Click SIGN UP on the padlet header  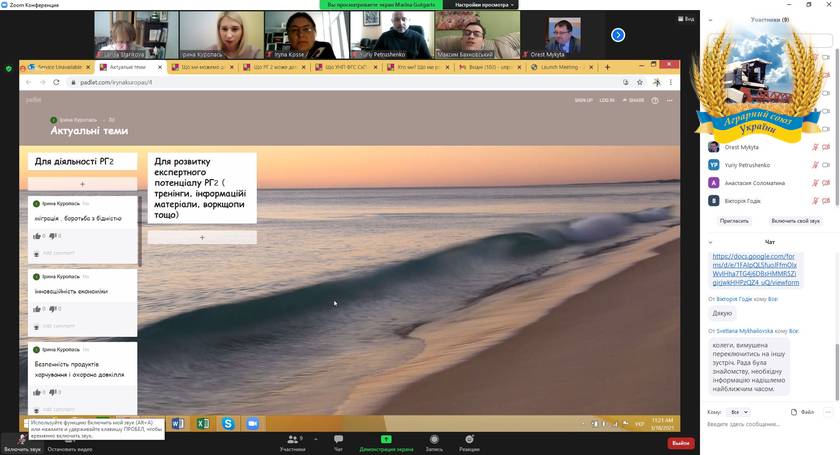point(583,100)
